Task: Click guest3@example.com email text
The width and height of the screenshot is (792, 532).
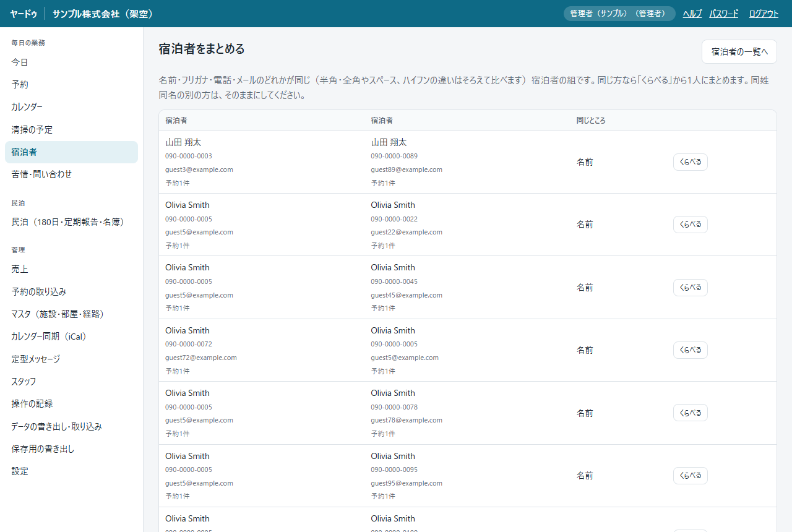Action: pos(199,169)
